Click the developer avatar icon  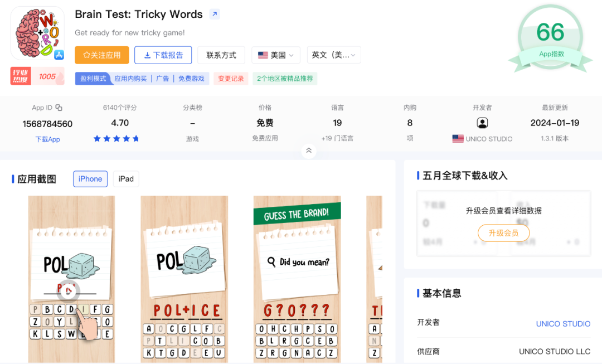482,123
